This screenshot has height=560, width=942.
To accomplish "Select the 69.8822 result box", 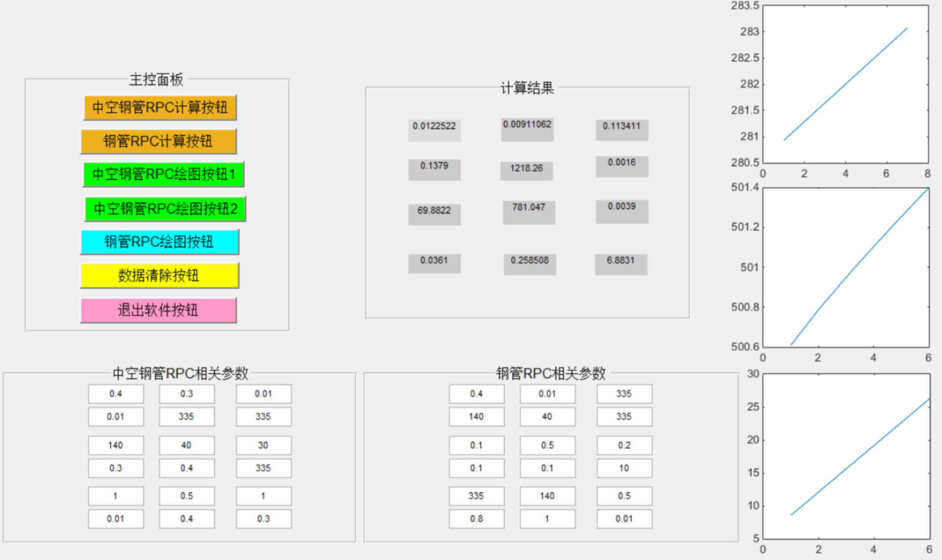I will coord(434,214).
